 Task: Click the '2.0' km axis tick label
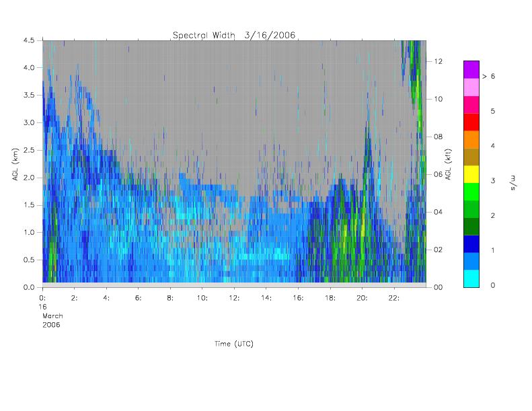click(x=29, y=178)
